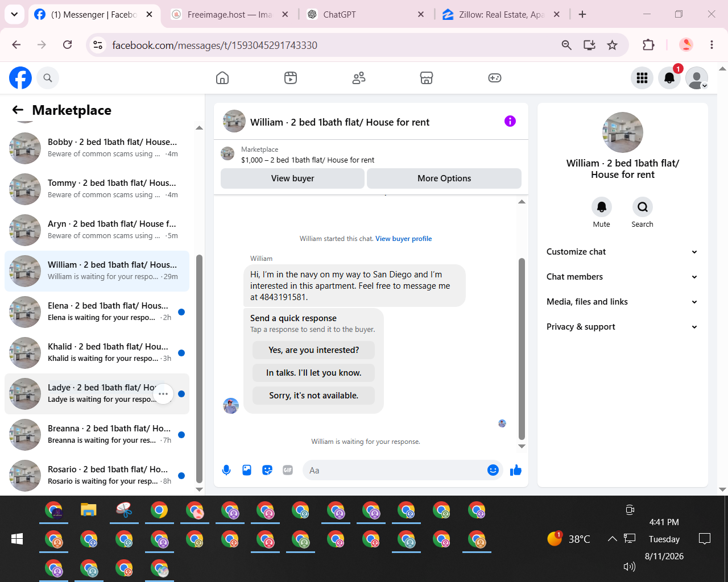Expand Chat members section
This screenshot has height=582, width=728.
tap(622, 277)
